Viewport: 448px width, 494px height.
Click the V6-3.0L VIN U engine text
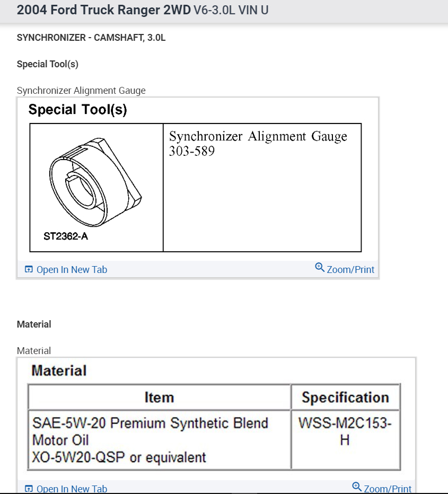231,11
